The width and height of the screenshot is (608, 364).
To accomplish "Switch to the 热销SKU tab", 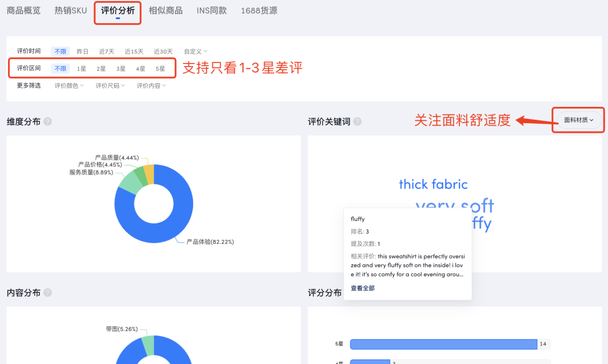I will (x=70, y=11).
